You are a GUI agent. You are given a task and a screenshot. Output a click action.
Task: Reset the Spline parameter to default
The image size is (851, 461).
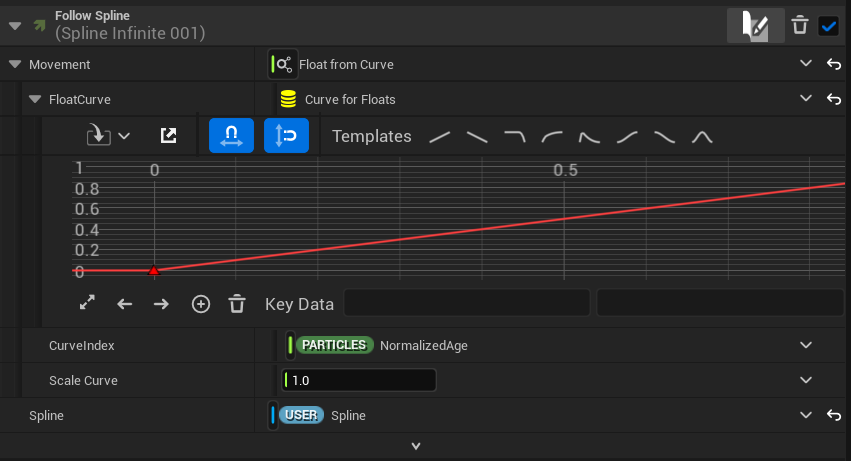(x=833, y=415)
